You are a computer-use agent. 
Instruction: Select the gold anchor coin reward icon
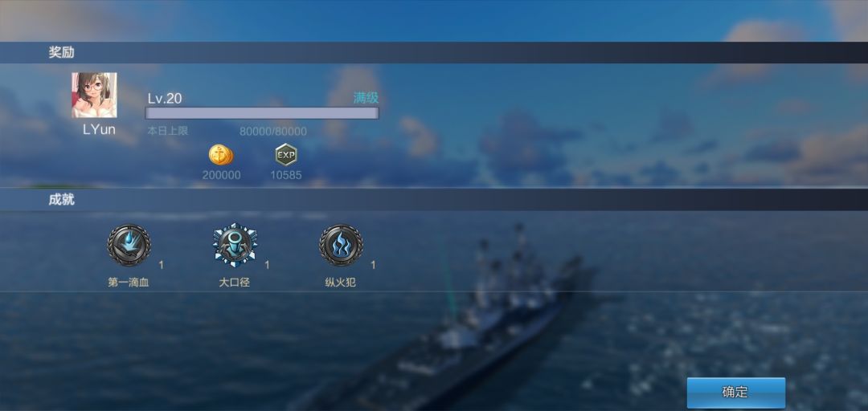pos(221,155)
